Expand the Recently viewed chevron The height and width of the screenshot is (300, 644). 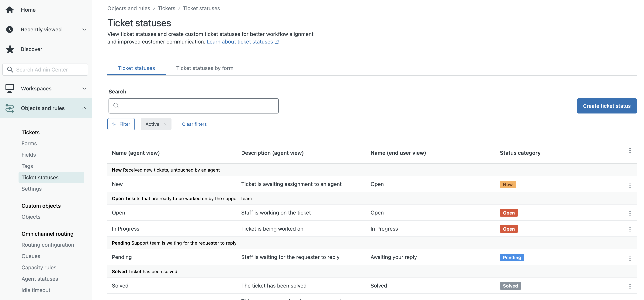[84, 30]
